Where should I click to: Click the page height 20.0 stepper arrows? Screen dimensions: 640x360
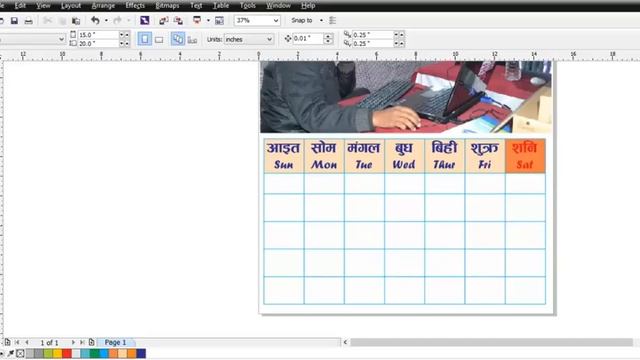(124, 43)
